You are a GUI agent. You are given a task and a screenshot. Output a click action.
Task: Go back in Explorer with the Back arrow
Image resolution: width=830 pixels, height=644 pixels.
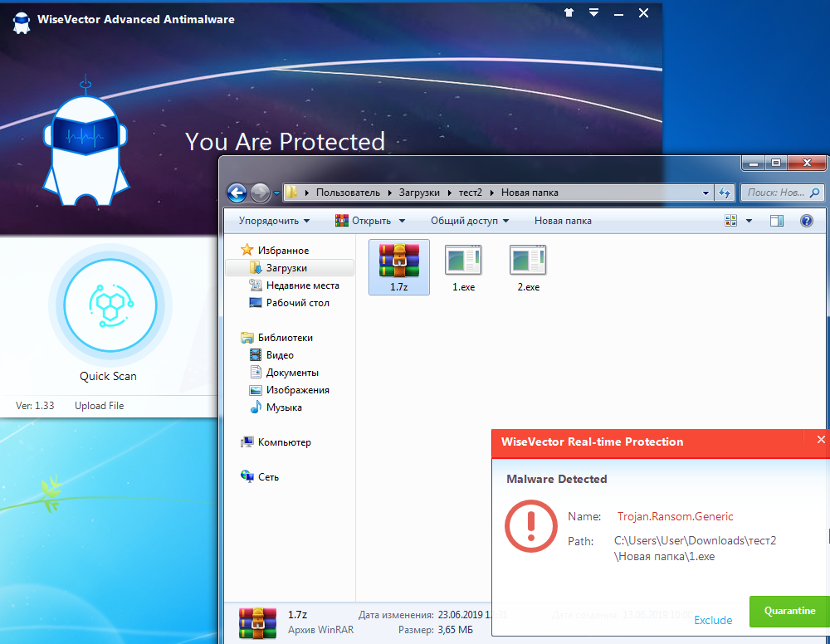237,193
